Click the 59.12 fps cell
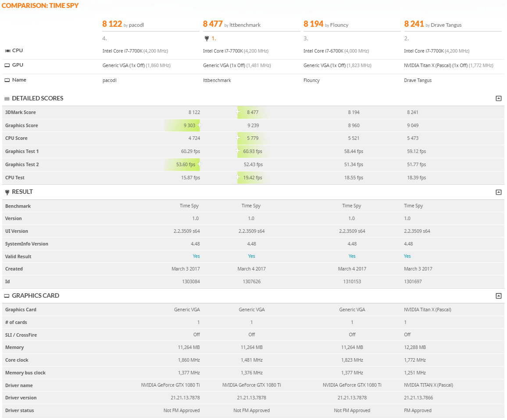 417,151
